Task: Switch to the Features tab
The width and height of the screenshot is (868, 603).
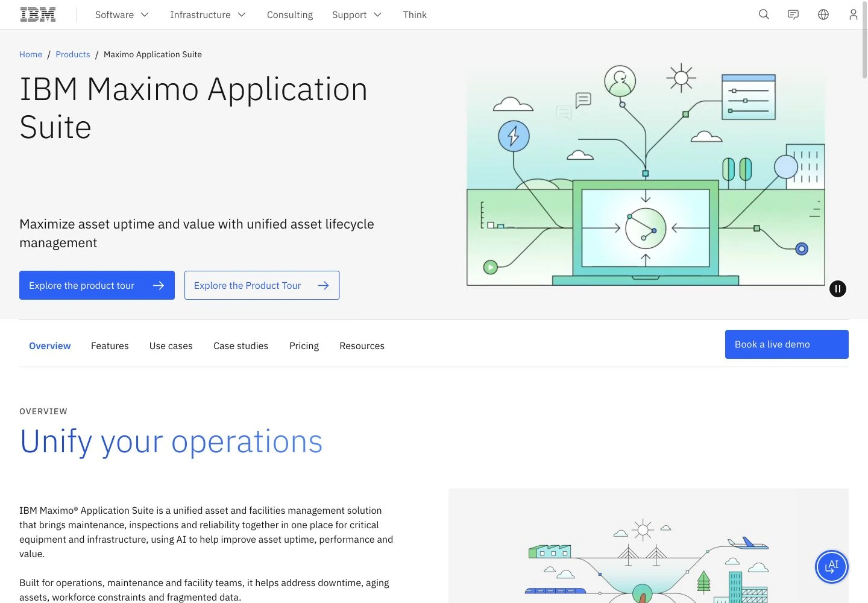Action: [x=110, y=346]
